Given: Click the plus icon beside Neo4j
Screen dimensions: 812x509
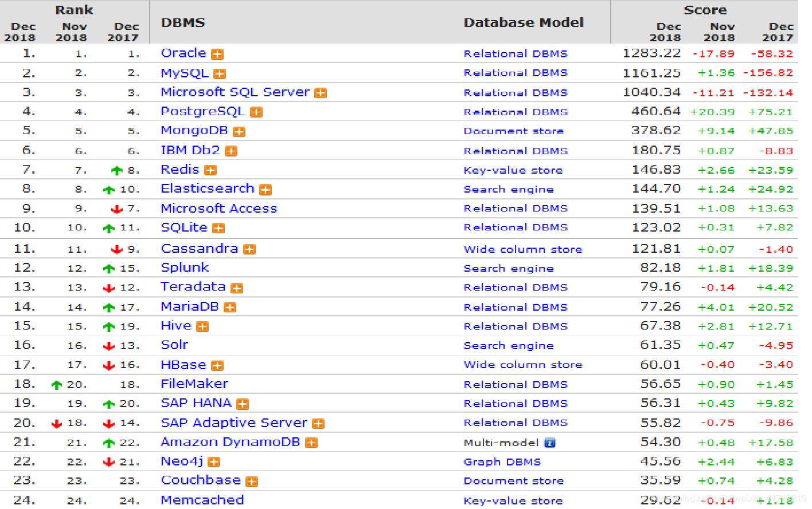Looking at the screenshot, I should point(214,462).
